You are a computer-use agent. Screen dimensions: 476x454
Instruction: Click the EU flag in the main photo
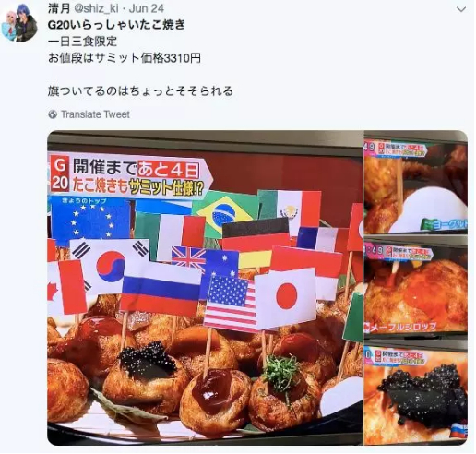(91, 219)
